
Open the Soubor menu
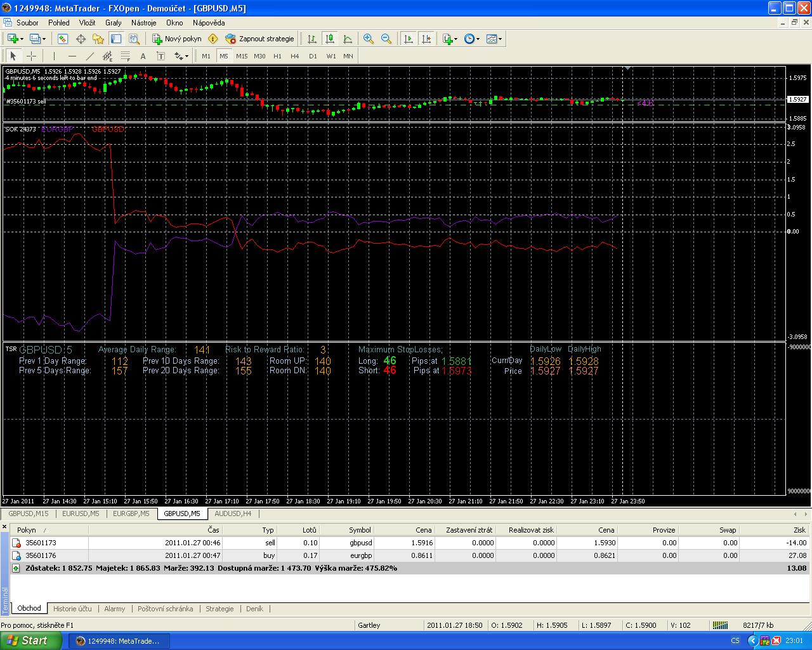point(27,22)
